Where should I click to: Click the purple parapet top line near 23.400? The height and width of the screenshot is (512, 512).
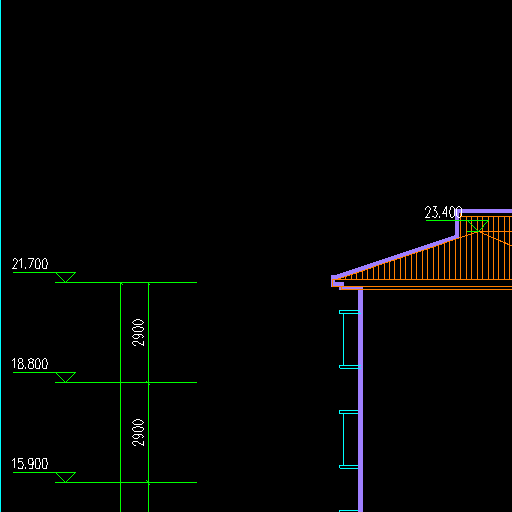coord(485,211)
